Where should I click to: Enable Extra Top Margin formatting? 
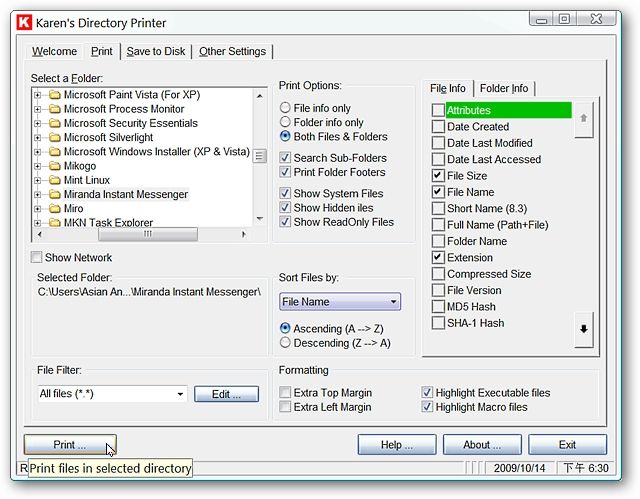(285, 393)
